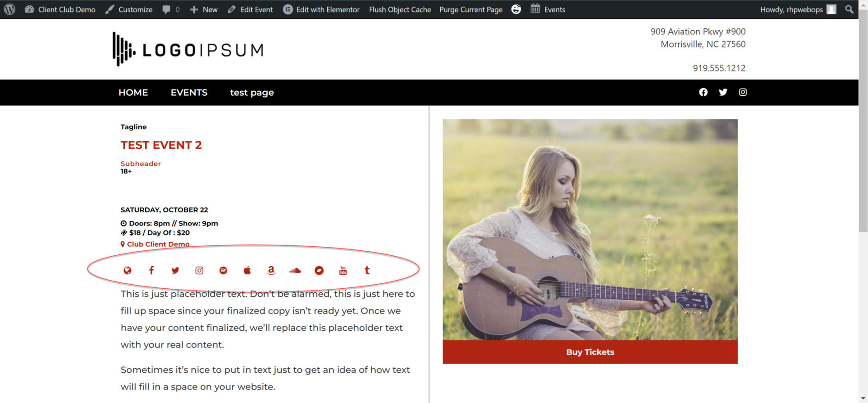Open the Amazon icon link
Image resolution: width=868 pixels, height=403 pixels.
coord(271,270)
